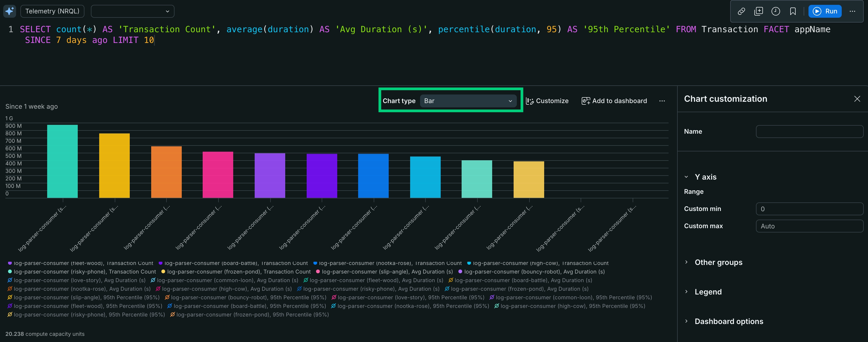
Task: Click the 'Chart customization' panel heading
Action: tap(725, 99)
